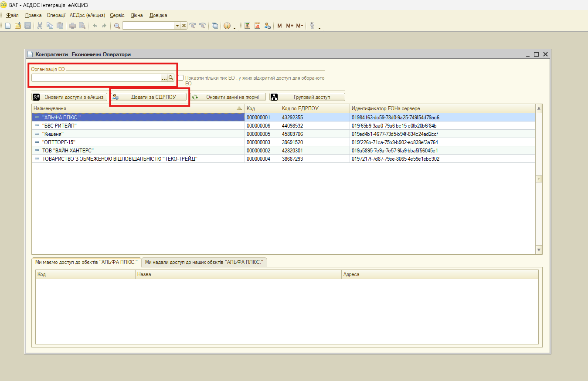The image size is (588, 381).
Task: Open the Calculator toolbar icon
Action: (248, 26)
